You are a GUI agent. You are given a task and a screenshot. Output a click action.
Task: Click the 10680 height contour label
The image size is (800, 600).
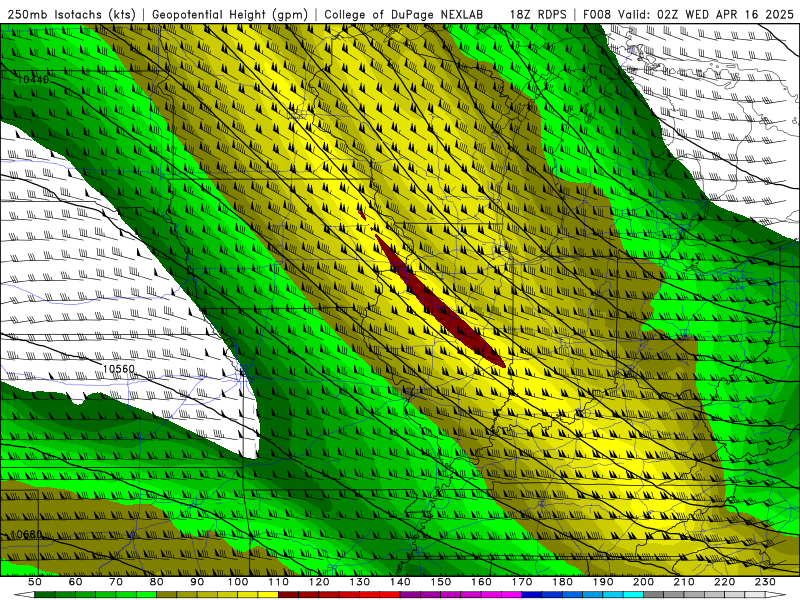click(x=27, y=534)
